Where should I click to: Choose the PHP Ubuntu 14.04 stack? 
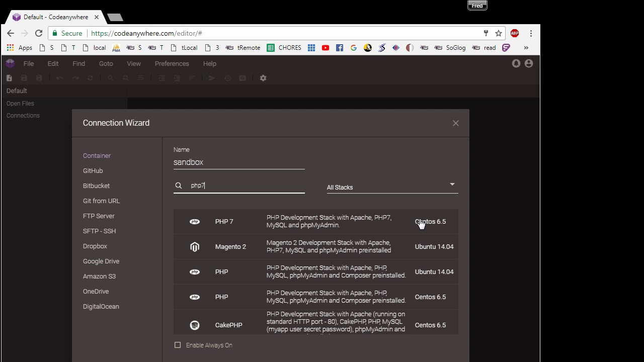pyautogui.click(x=315, y=272)
